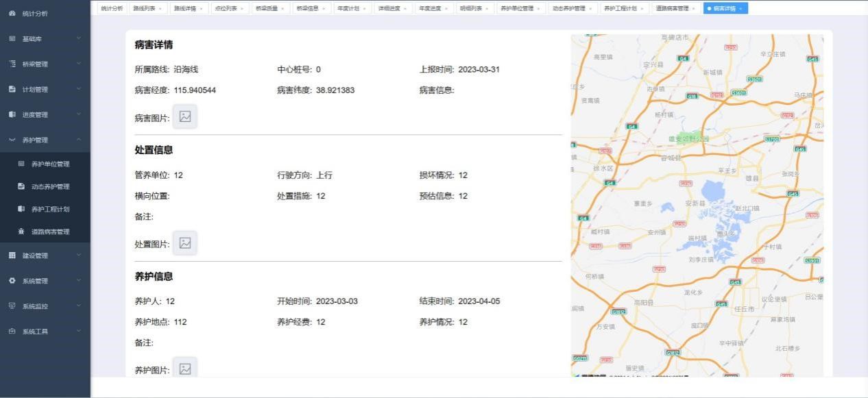Collapse the 养护管理 sidebar menu
This screenshot has width=868, height=398.
click(45, 140)
